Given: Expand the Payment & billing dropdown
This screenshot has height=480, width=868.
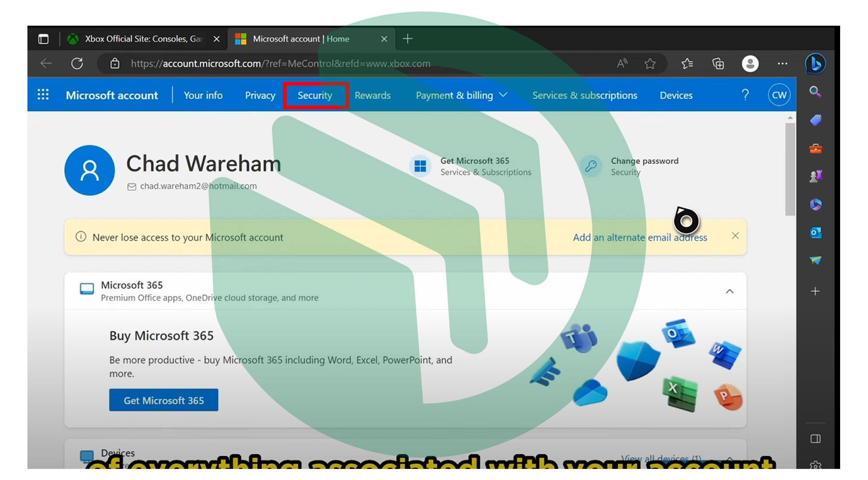Looking at the screenshot, I should pyautogui.click(x=461, y=96).
